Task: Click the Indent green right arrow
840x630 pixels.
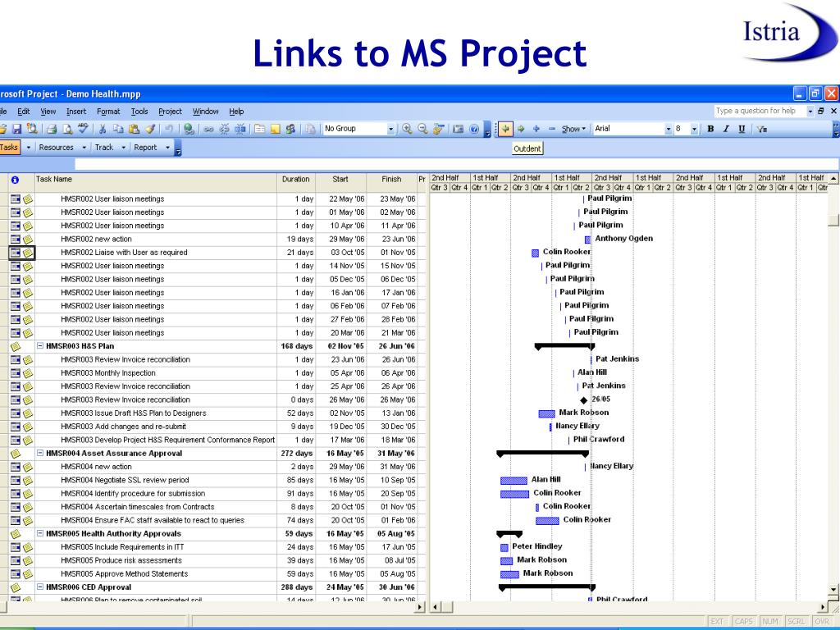Action: 521,129
